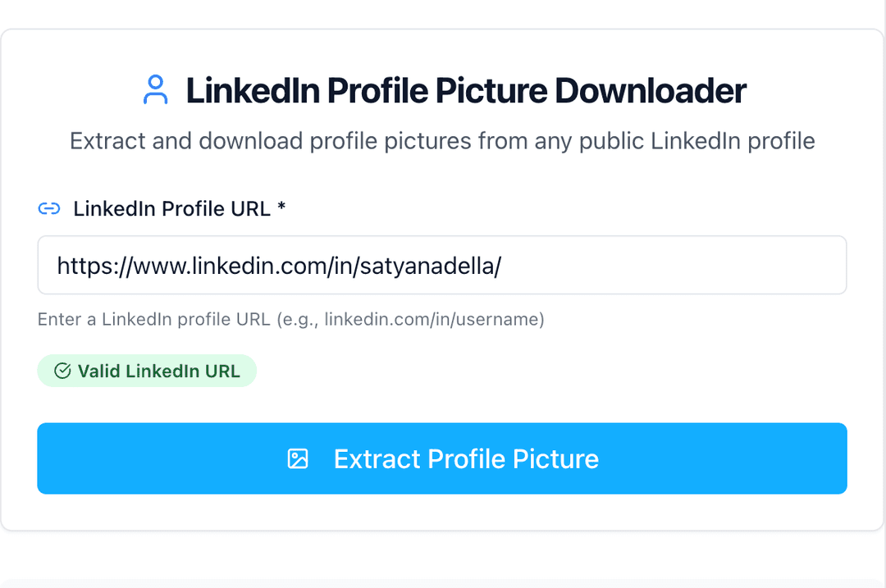Focus the LinkedIn Profile URL input field
The image size is (886, 588).
point(441,265)
